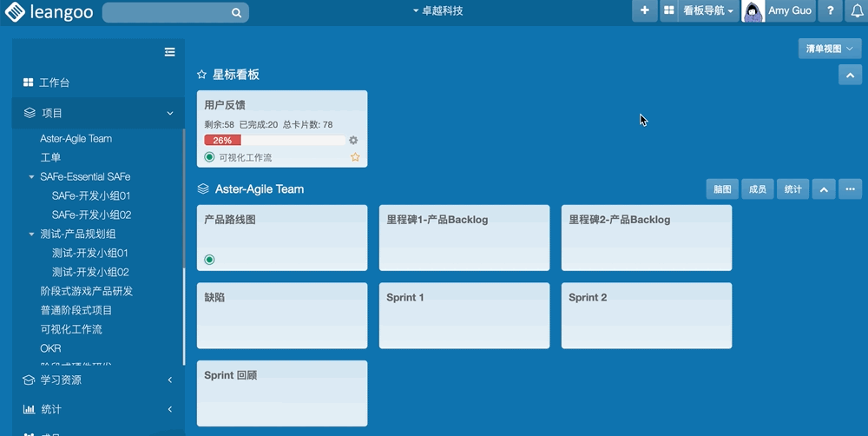Open the Sprint 1 board card
The image size is (868, 436).
coord(464,316)
